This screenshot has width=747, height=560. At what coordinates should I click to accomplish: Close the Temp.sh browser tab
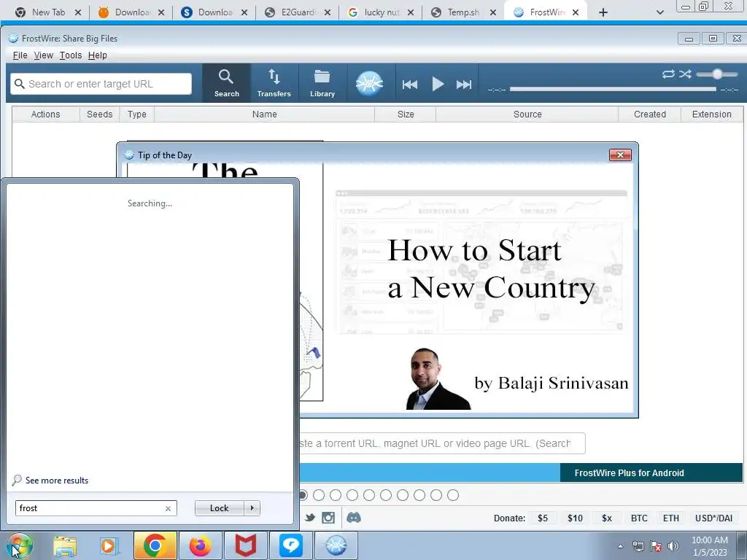493,12
